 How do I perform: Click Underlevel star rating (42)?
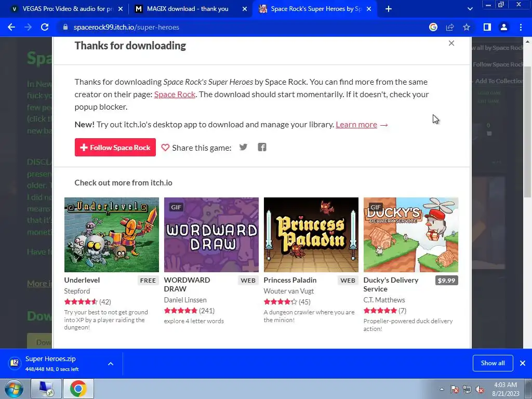(x=87, y=302)
